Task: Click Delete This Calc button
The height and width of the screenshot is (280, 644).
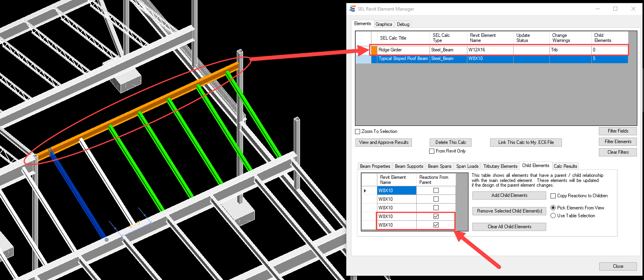Action: pyautogui.click(x=451, y=142)
